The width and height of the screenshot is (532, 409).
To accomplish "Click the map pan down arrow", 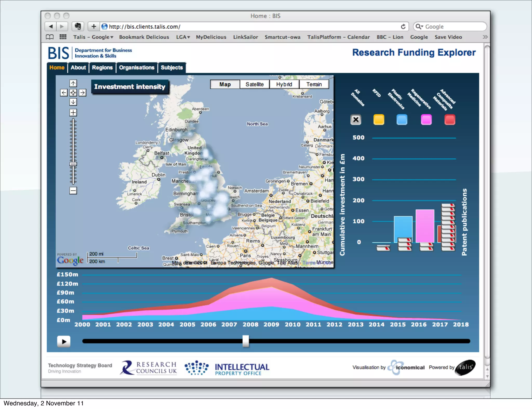I will 73,102.
